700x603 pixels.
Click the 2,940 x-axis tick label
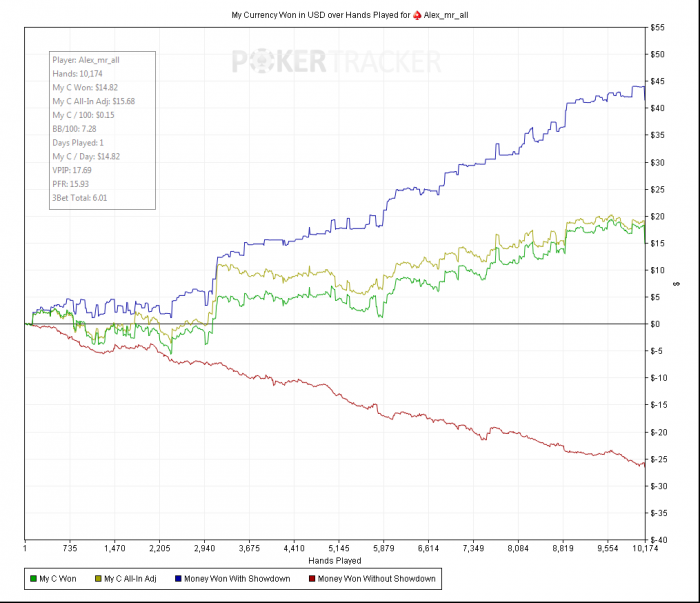tap(204, 548)
